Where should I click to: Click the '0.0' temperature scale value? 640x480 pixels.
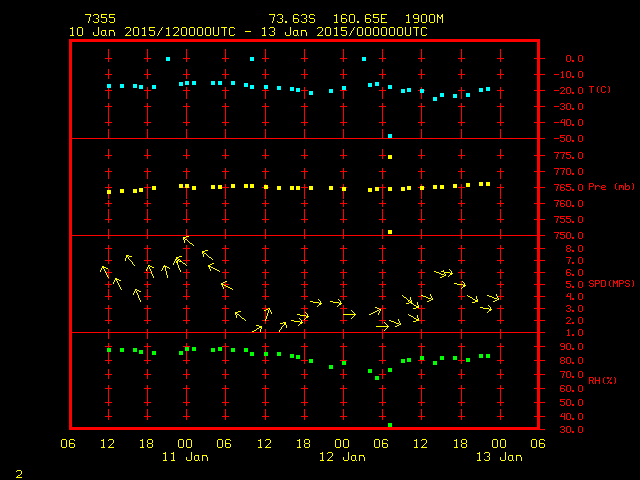click(x=574, y=59)
